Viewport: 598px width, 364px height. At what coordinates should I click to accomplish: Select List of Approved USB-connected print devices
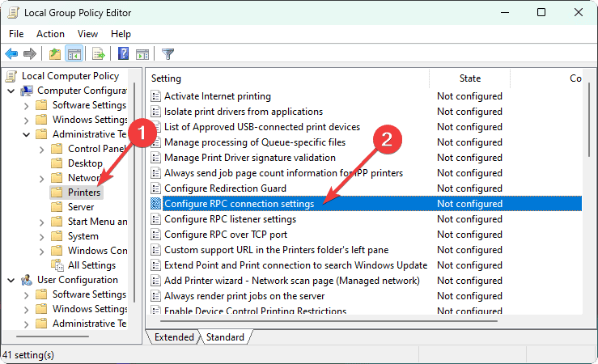pyautogui.click(x=262, y=127)
